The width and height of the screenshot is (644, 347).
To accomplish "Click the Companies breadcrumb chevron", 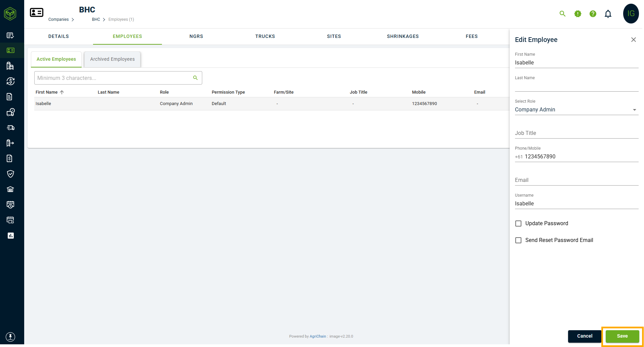I will (x=73, y=19).
